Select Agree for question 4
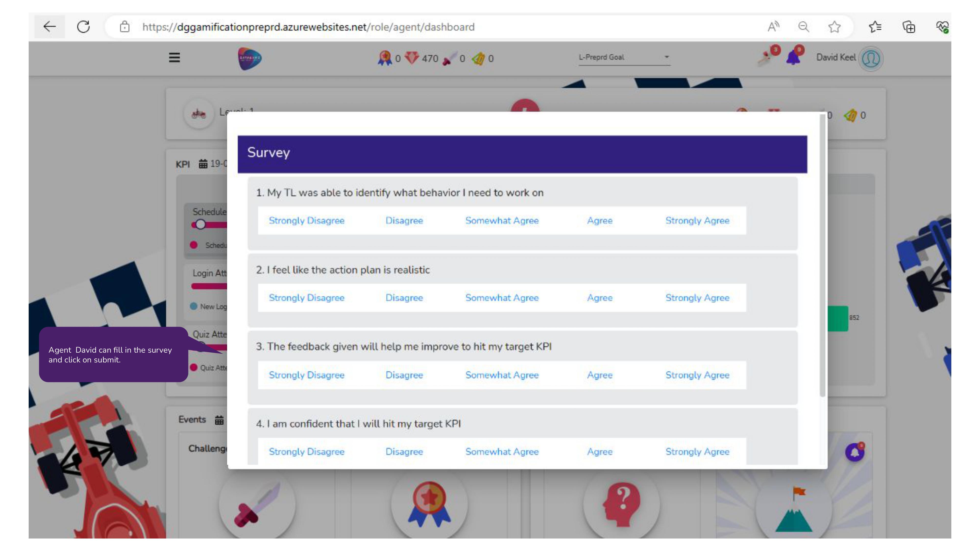Image resolution: width=980 pixels, height=551 pixels. (600, 452)
